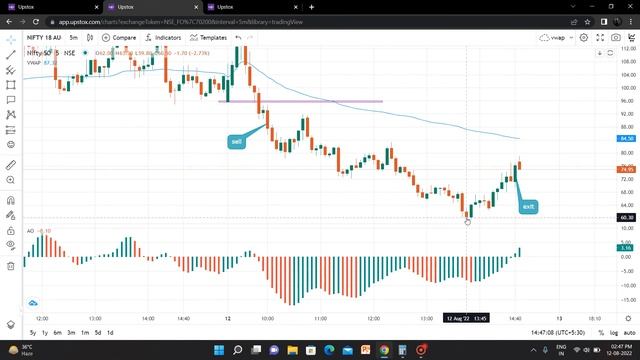This screenshot has width=640, height=360.
Task: Select the 6m time range
Action: (58, 333)
